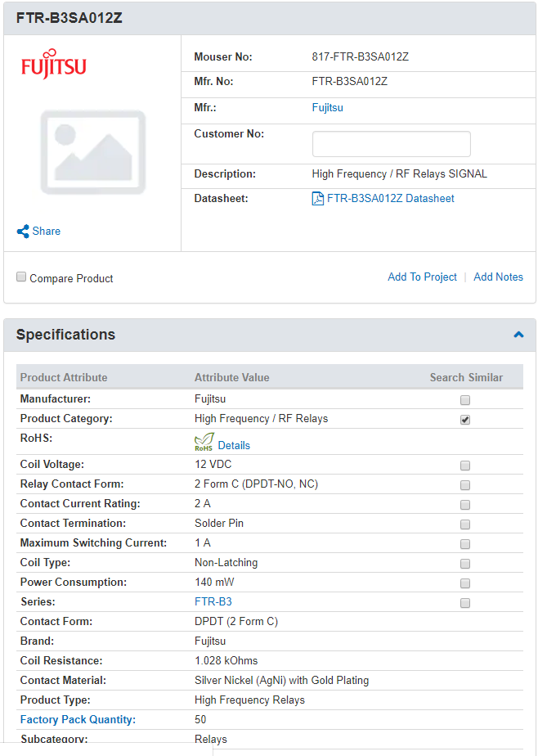Screen dimensions: 538x756
Task: Tick Search Similar for Coil Voltage
Action: click(464, 466)
